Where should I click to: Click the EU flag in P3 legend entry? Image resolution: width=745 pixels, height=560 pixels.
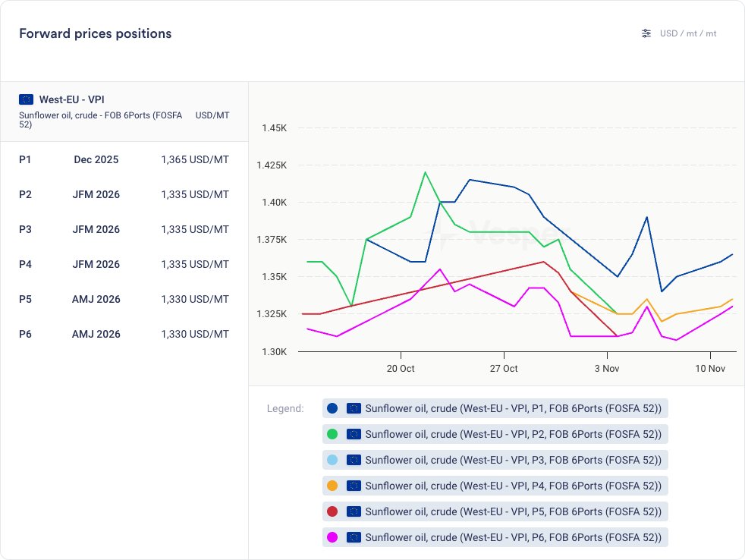coord(354,460)
